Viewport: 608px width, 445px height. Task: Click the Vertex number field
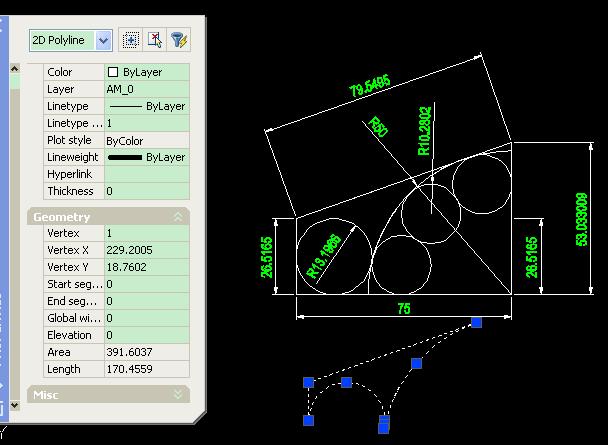click(147, 233)
